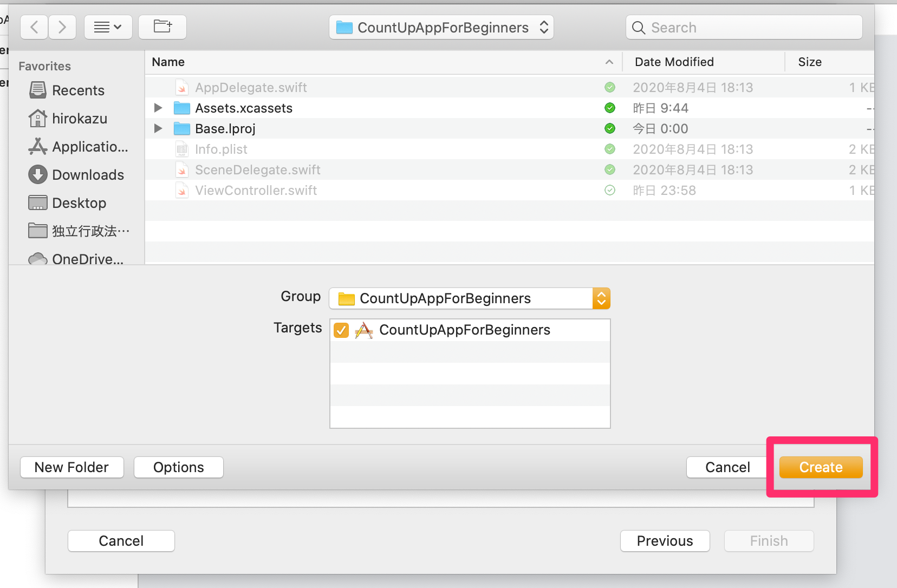This screenshot has height=588, width=897.
Task: Click the AppDelegate.swift sync status checkmark
Action: (x=610, y=87)
